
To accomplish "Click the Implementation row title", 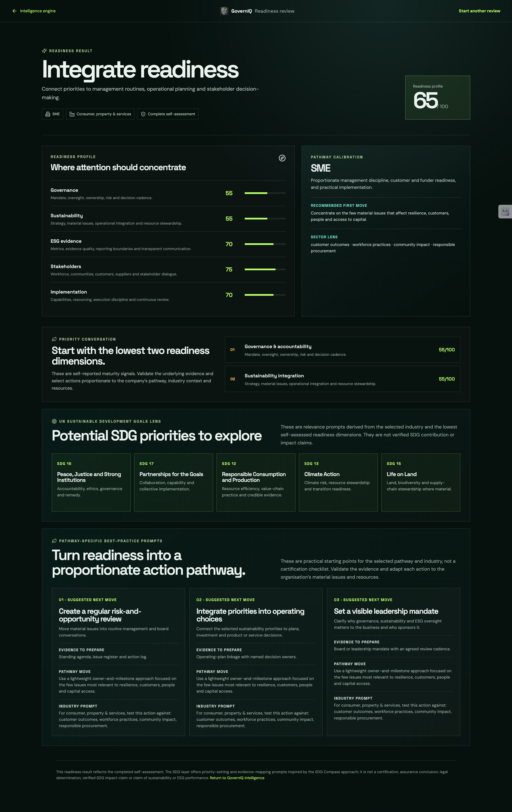I will (69, 292).
